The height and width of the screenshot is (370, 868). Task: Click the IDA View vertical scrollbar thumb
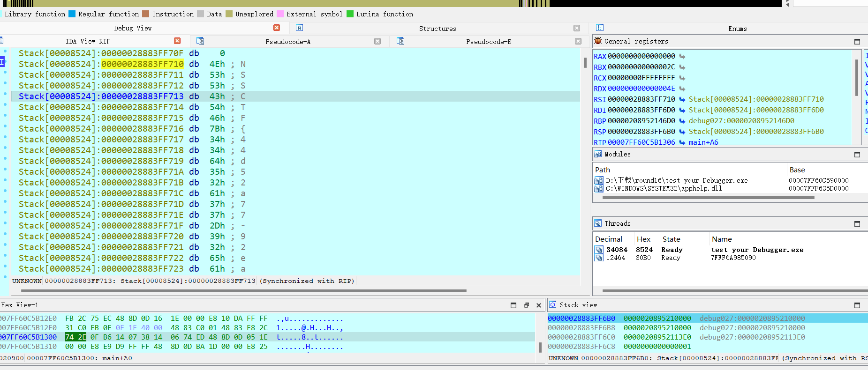[585, 62]
